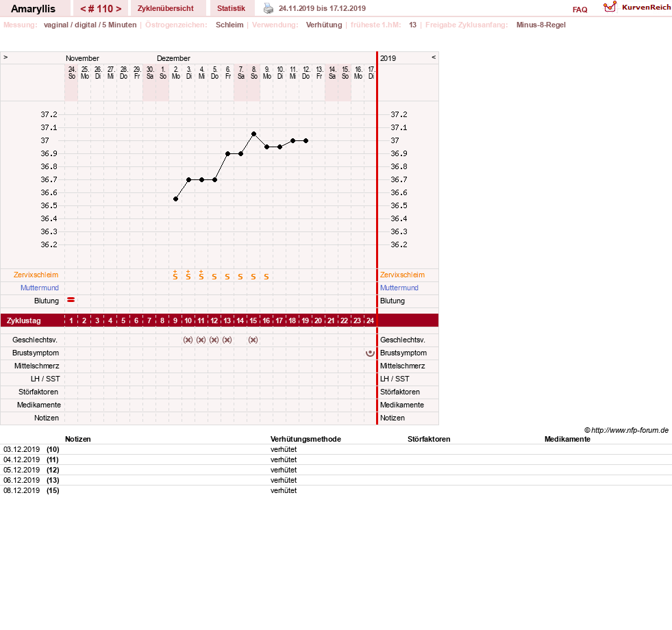Screen dimensions: 672x630
Task: Click the left Mittelschmerz row label
Action: (x=36, y=366)
